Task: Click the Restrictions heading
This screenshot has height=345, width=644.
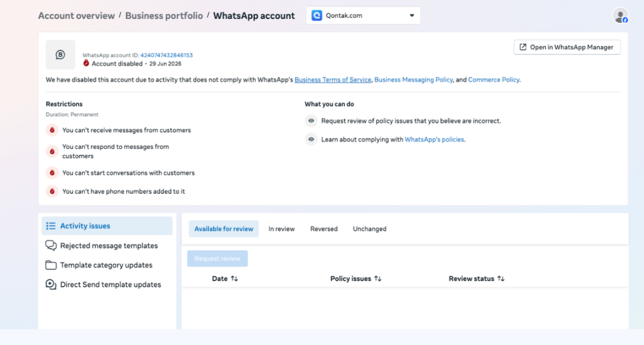Action: [x=64, y=104]
